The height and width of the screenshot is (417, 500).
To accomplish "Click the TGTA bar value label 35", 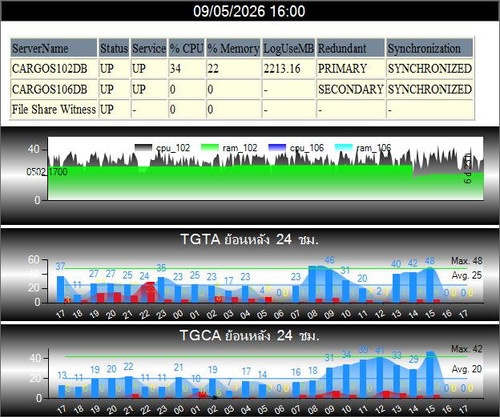I will pyautogui.click(x=161, y=268).
